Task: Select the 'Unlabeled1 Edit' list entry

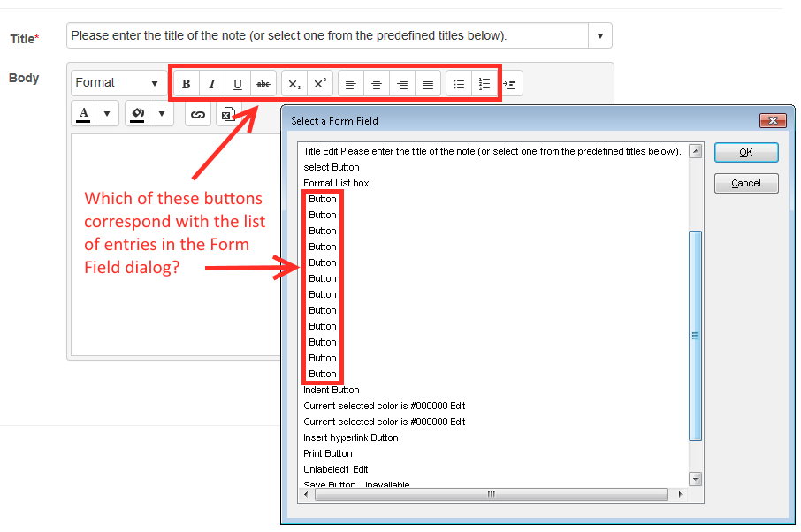Action: click(x=336, y=469)
